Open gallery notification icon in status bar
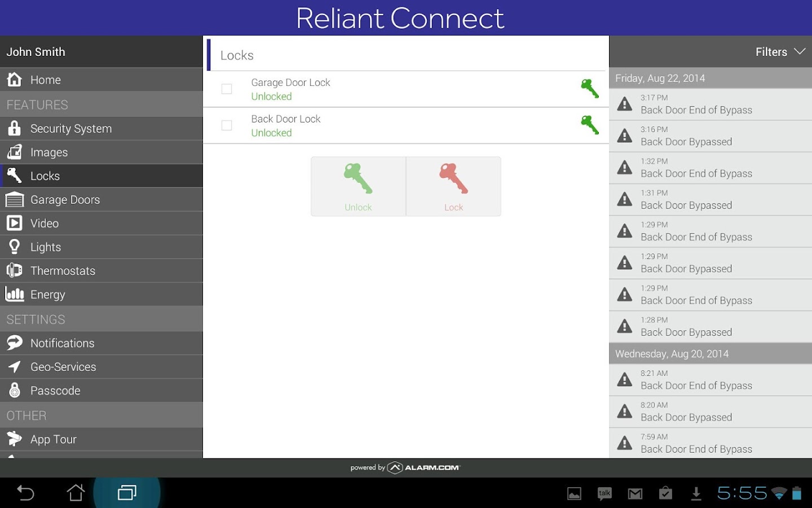Screen dimensions: 812x508 pos(574,494)
